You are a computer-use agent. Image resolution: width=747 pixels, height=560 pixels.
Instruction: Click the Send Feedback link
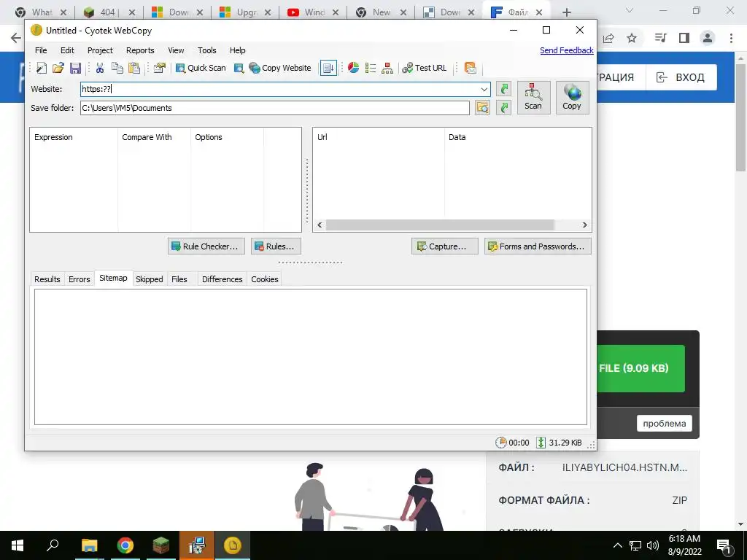[x=566, y=50]
